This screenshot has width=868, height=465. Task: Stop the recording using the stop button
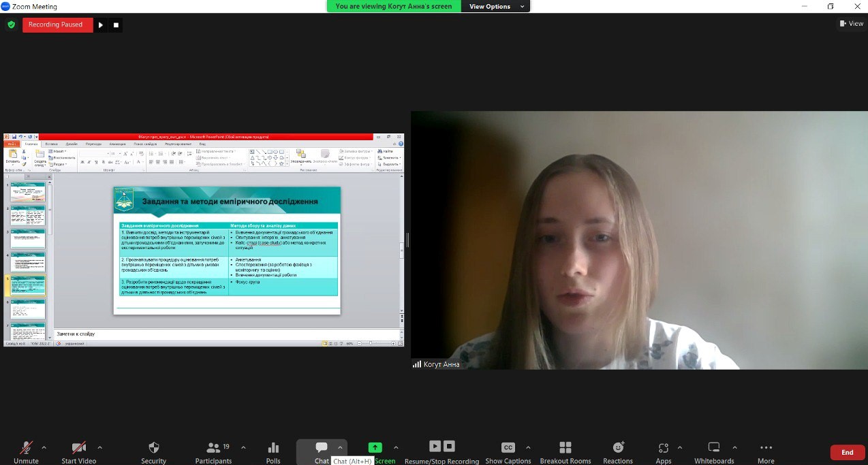116,25
